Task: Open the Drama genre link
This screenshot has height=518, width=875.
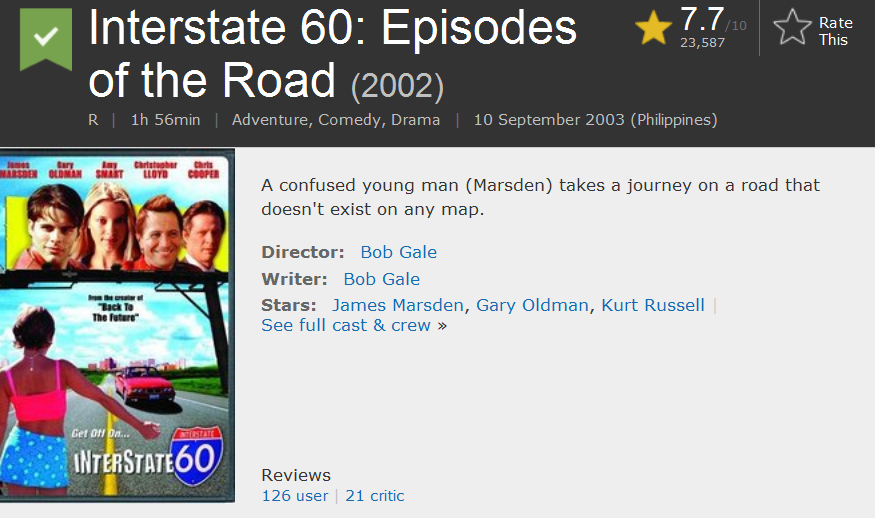Action: (x=415, y=120)
